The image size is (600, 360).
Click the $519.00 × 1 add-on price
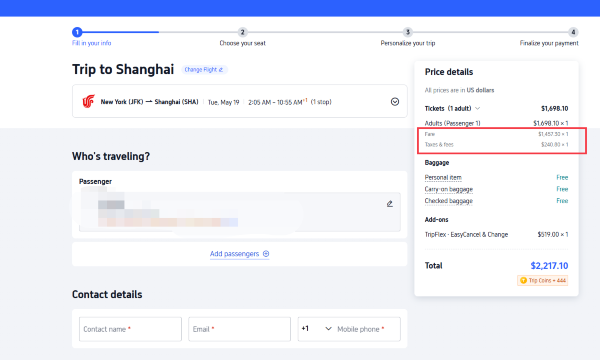553,235
